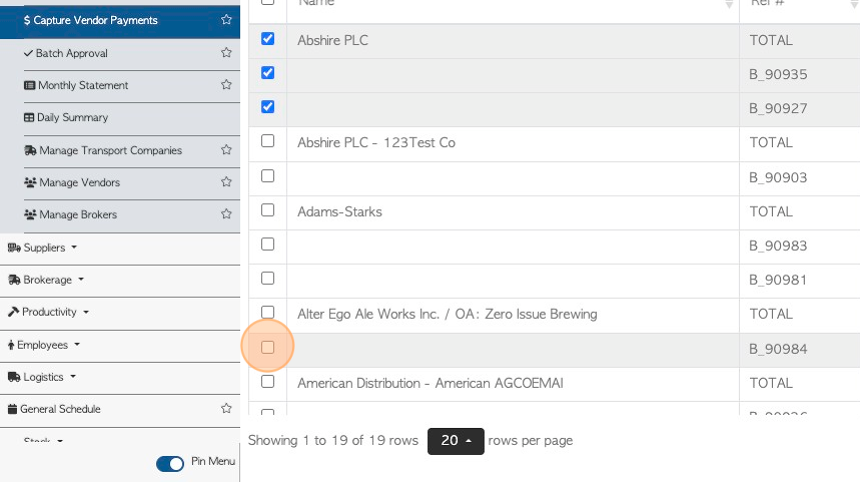Click the people icon of Manage Brokers

(x=30, y=214)
